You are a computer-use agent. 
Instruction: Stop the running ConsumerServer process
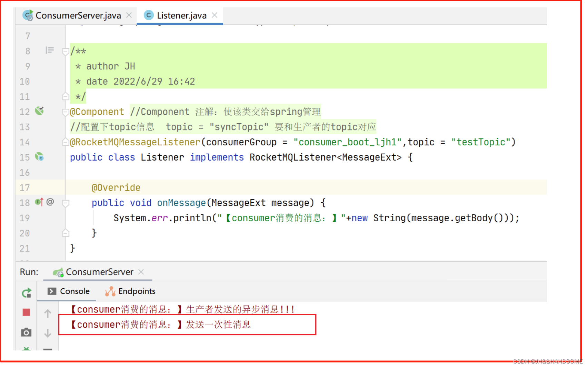[x=26, y=312]
